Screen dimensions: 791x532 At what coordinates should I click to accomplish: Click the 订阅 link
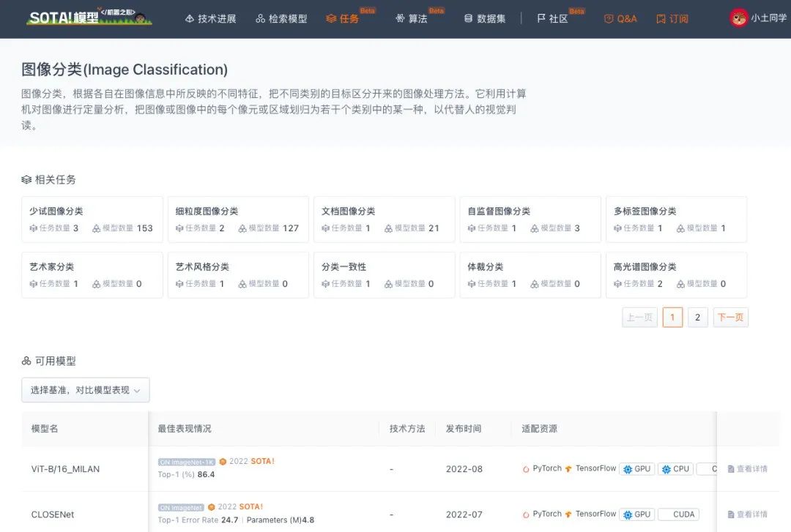672,18
